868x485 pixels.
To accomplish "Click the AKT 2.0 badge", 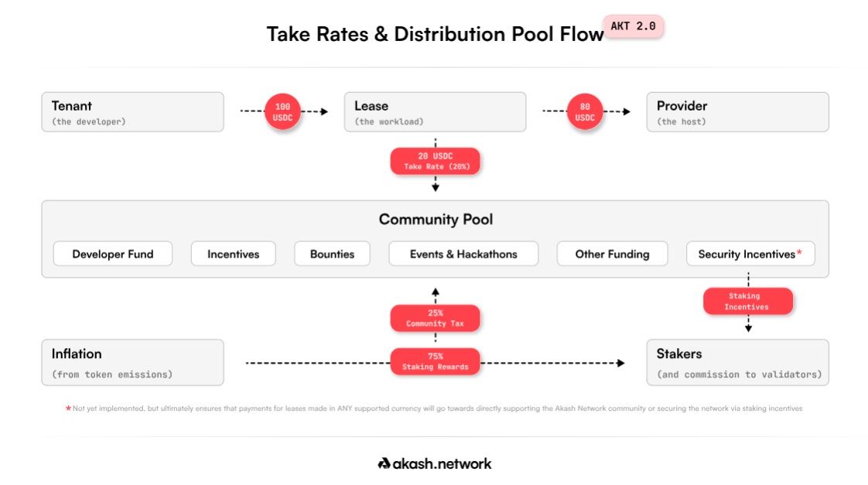I will point(633,26).
